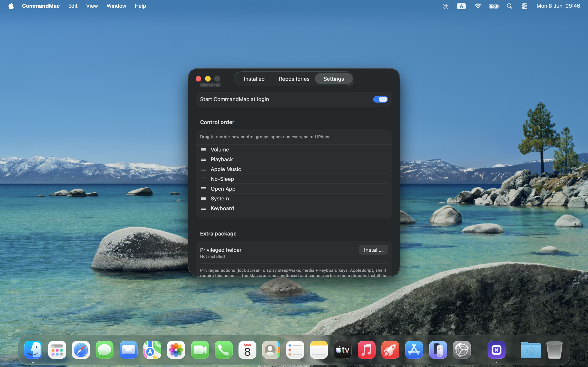Select the Open App control row
The height and width of the screenshot is (367, 588).
click(294, 189)
